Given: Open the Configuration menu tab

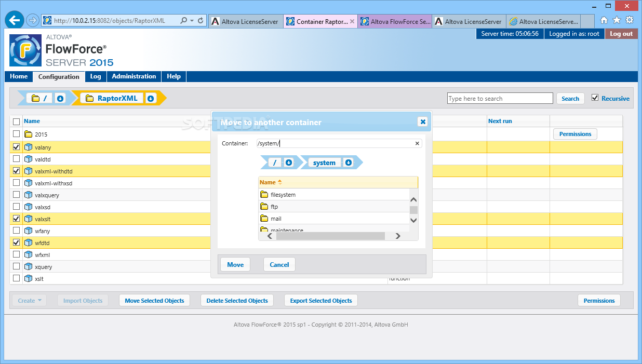Looking at the screenshot, I should coord(59,76).
